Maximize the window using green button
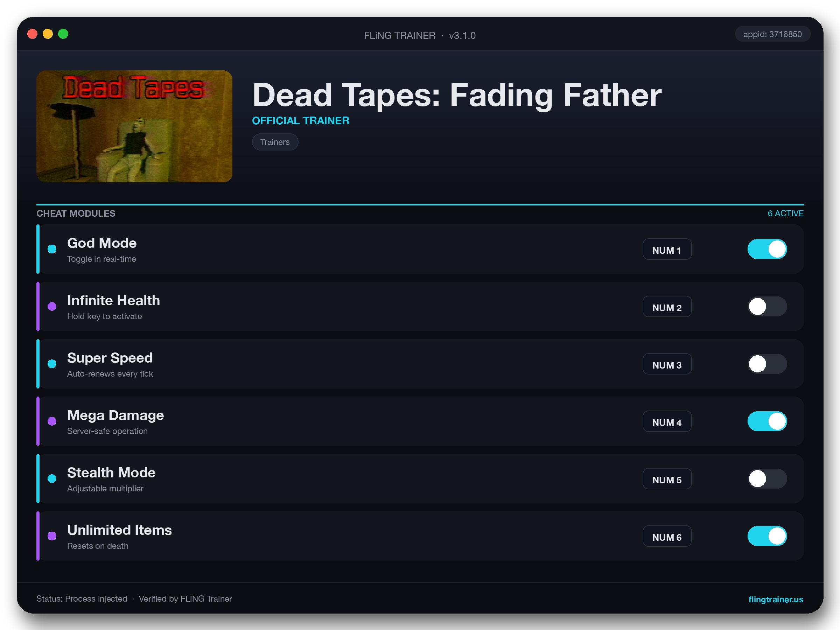Image resolution: width=840 pixels, height=630 pixels. 63,34
